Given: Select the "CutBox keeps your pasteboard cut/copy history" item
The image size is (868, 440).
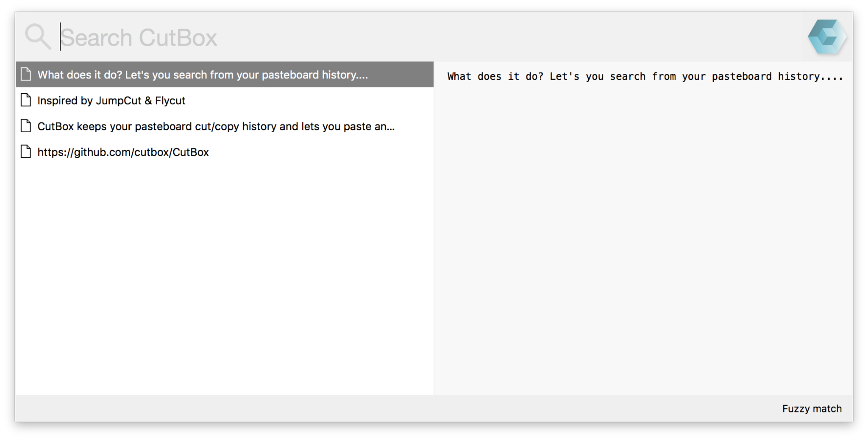Looking at the screenshot, I should point(225,126).
